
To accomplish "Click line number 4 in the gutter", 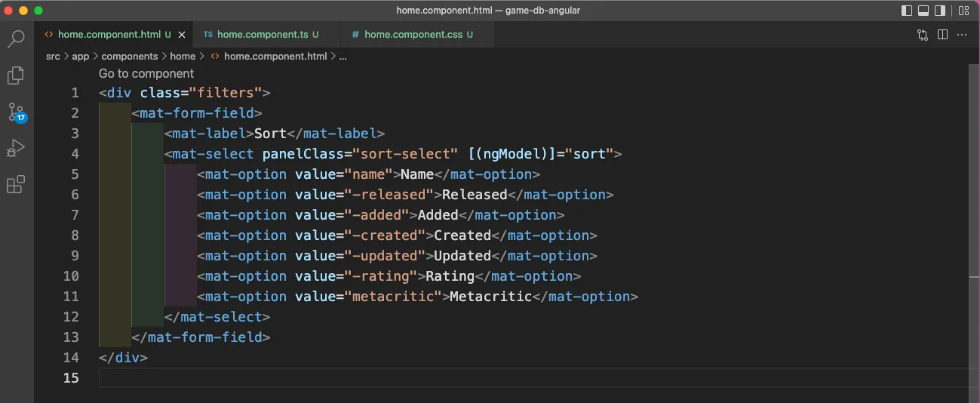I will pyautogui.click(x=75, y=154).
